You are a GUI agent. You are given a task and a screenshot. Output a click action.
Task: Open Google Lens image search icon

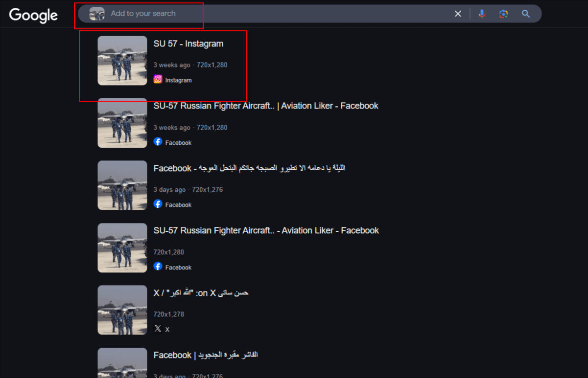(503, 14)
